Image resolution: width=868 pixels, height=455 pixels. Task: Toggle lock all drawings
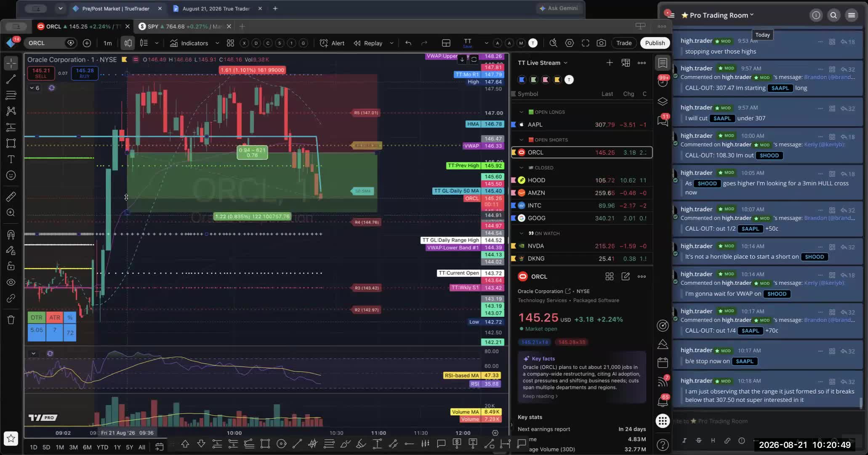(x=11, y=266)
